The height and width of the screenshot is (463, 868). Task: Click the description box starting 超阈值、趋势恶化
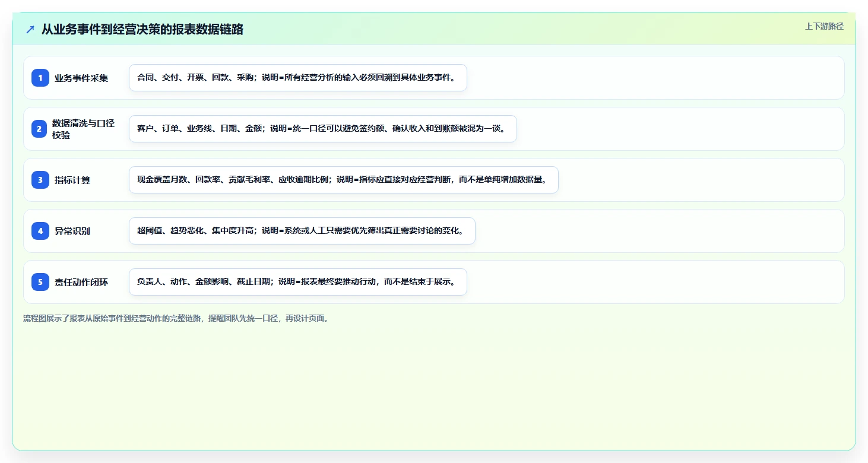click(302, 231)
